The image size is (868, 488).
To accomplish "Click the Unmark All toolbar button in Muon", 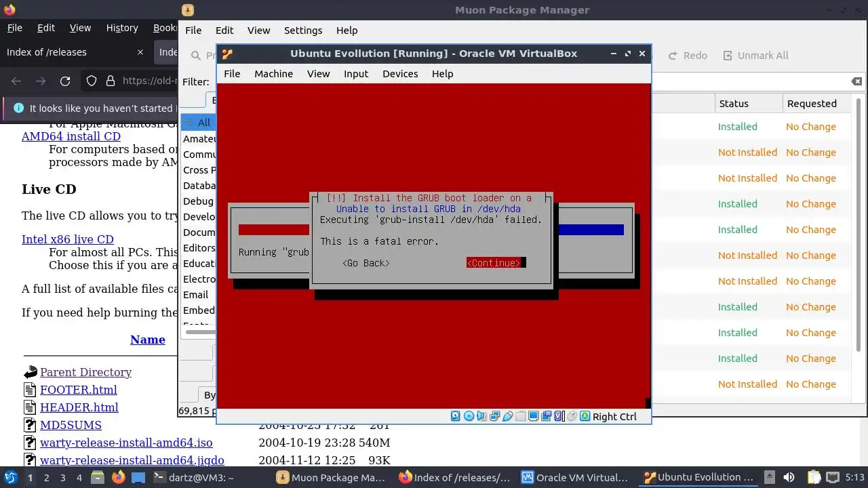I will tap(755, 56).
